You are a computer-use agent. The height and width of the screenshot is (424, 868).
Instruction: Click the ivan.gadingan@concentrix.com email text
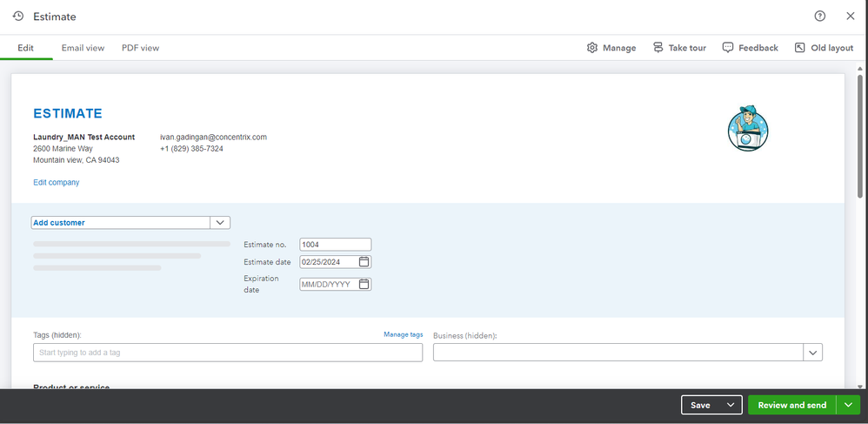214,137
